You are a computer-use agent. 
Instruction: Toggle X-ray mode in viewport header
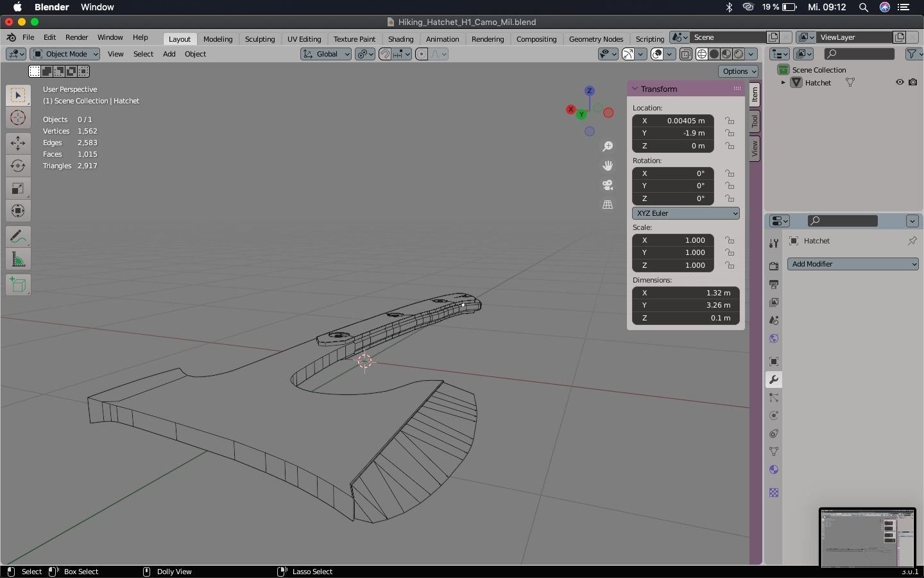point(685,54)
